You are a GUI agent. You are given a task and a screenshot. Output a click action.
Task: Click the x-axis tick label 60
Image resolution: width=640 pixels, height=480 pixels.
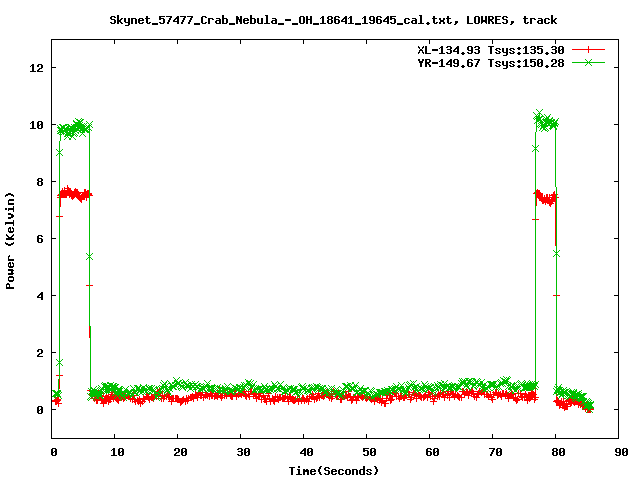(432, 452)
